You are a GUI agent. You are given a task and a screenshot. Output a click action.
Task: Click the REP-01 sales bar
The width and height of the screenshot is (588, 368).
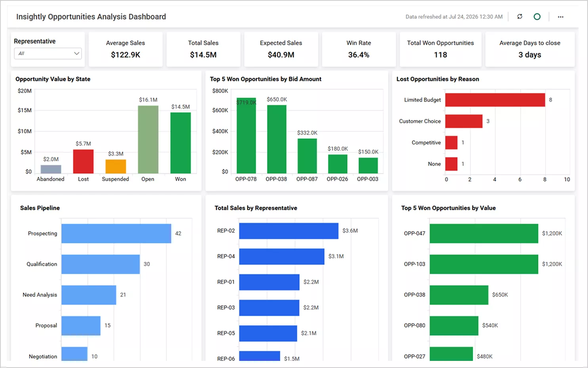[x=269, y=282]
